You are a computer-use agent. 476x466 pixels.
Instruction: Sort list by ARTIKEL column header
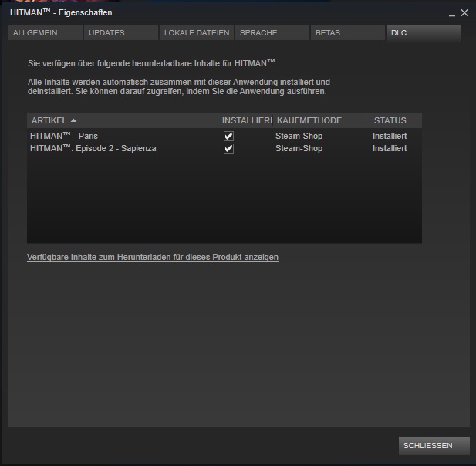tap(123, 120)
